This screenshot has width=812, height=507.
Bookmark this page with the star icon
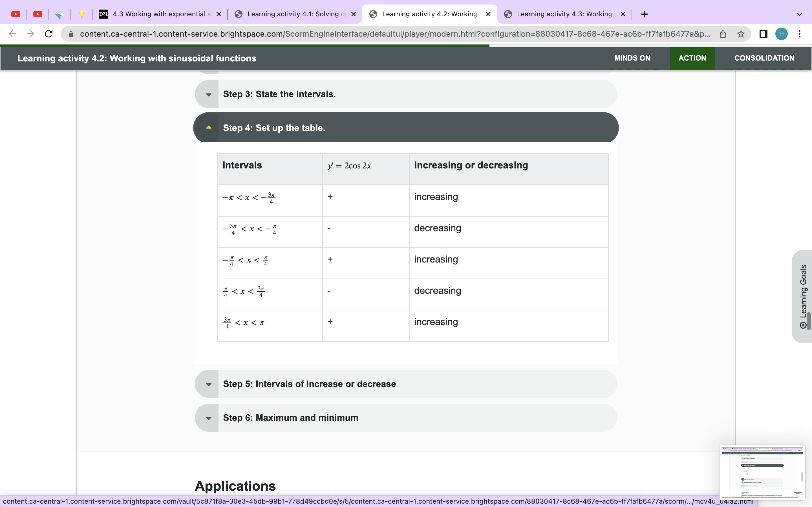pyautogui.click(x=741, y=34)
